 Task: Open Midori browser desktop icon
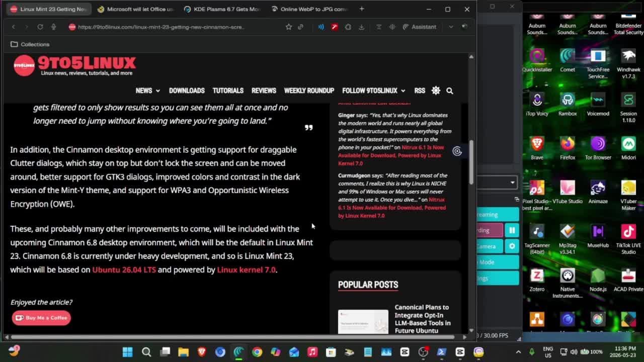[x=628, y=148]
